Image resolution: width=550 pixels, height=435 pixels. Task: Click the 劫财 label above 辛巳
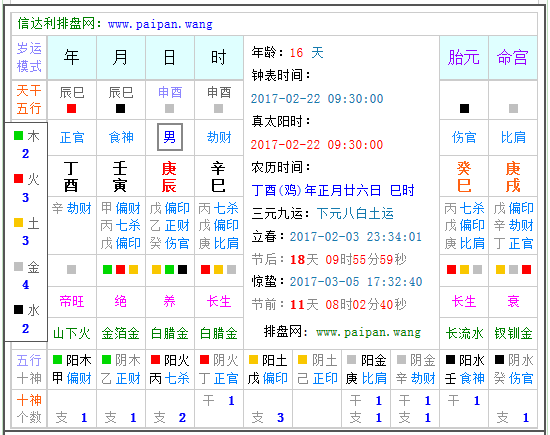click(219, 137)
